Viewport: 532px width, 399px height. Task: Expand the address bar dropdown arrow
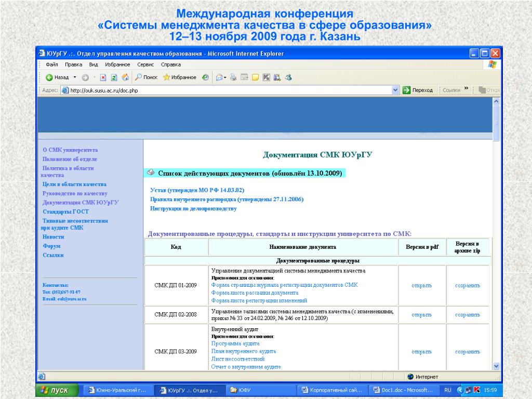pos(395,90)
